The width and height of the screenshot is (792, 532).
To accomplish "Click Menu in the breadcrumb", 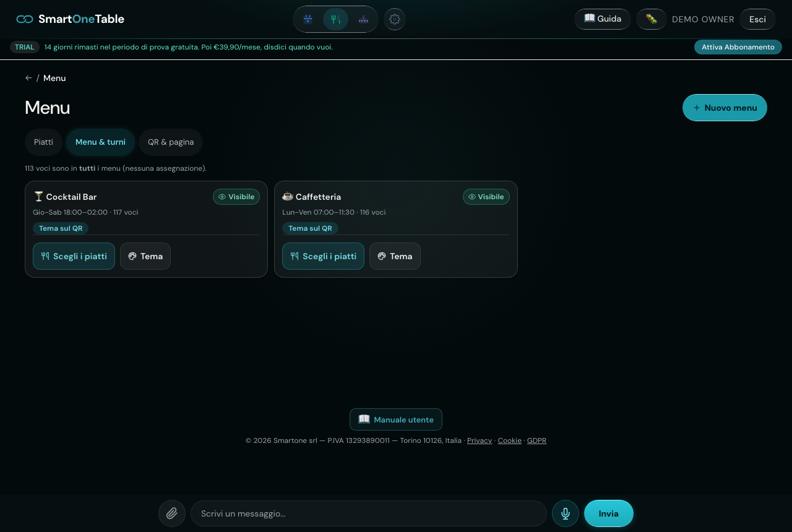I will point(54,78).
